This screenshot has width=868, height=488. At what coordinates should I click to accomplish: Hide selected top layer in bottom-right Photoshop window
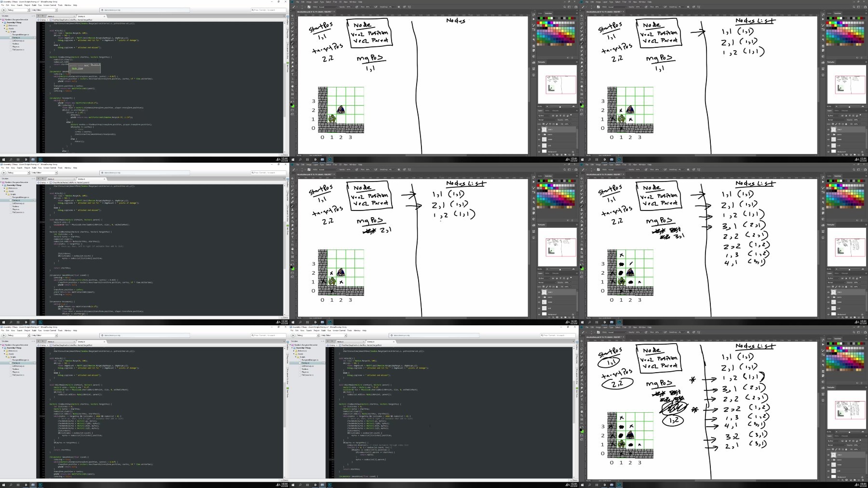tap(828, 455)
